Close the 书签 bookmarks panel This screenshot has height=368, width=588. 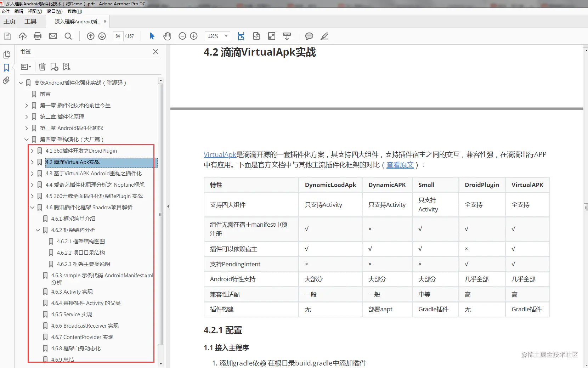point(156,52)
